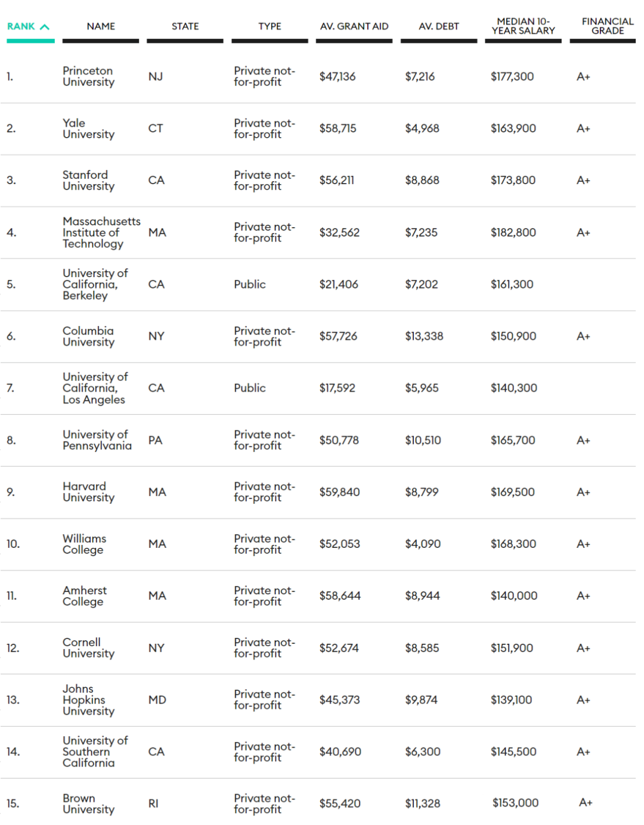Click the Rank sort arrow icon
This screenshot has width=644, height=825.
(45, 27)
